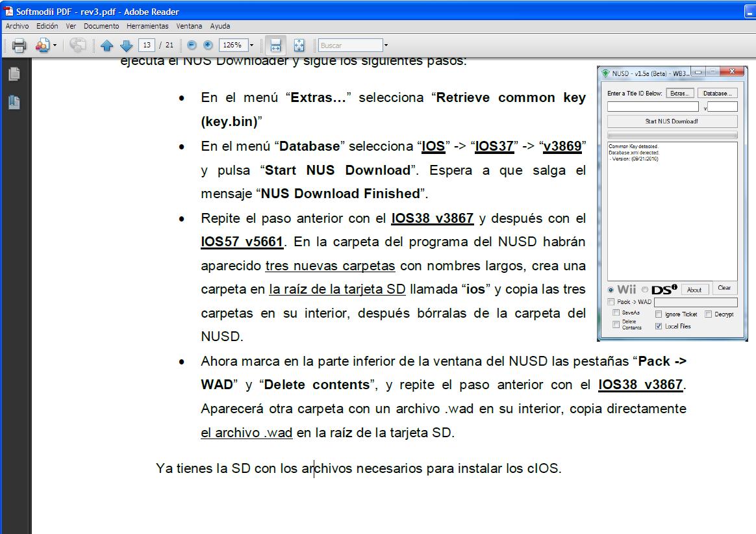
Task: Open the Bookmarks panel in the sidebar
Action: [x=14, y=102]
